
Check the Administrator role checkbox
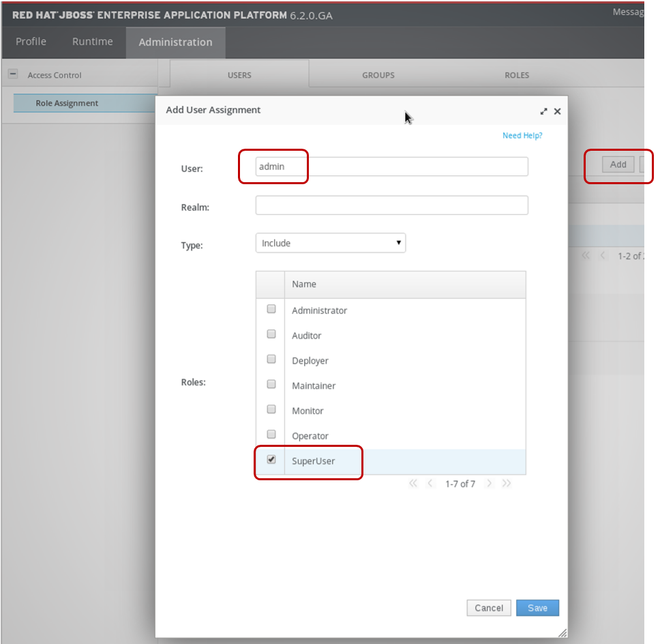coord(271,309)
